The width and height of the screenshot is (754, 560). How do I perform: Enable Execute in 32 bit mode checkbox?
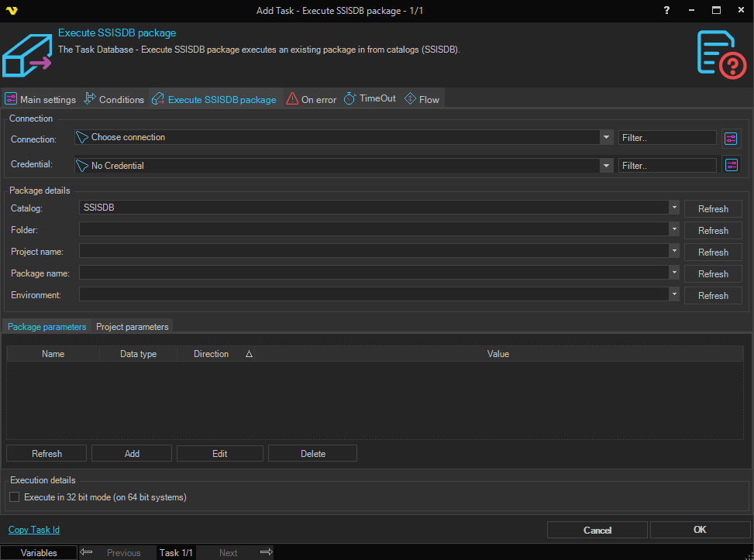click(x=14, y=497)
